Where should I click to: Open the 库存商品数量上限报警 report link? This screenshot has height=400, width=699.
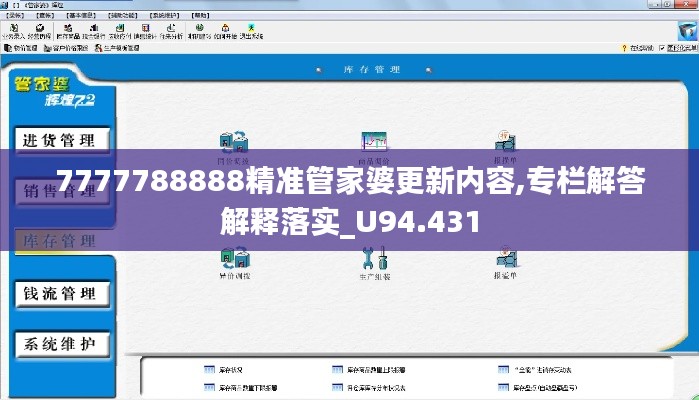[x=369, y=370]
